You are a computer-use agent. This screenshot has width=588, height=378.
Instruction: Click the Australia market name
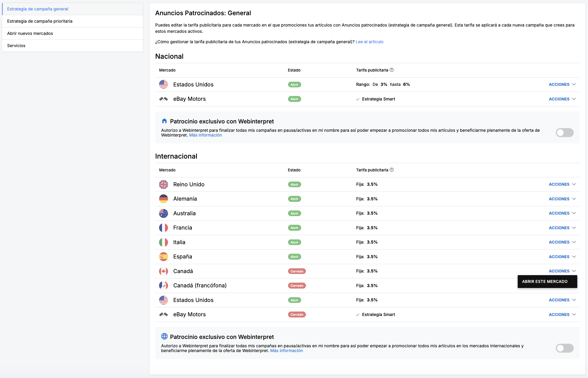coord(184,213)
